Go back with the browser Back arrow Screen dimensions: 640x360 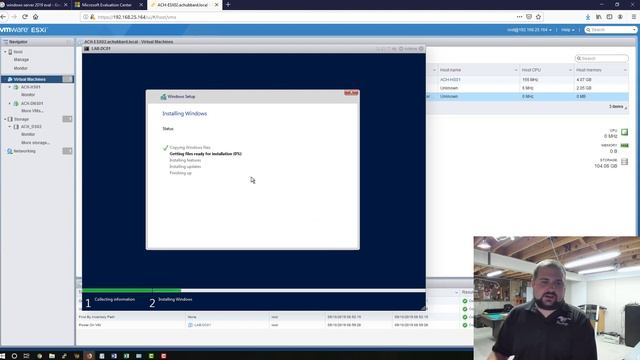pos(4,17)
